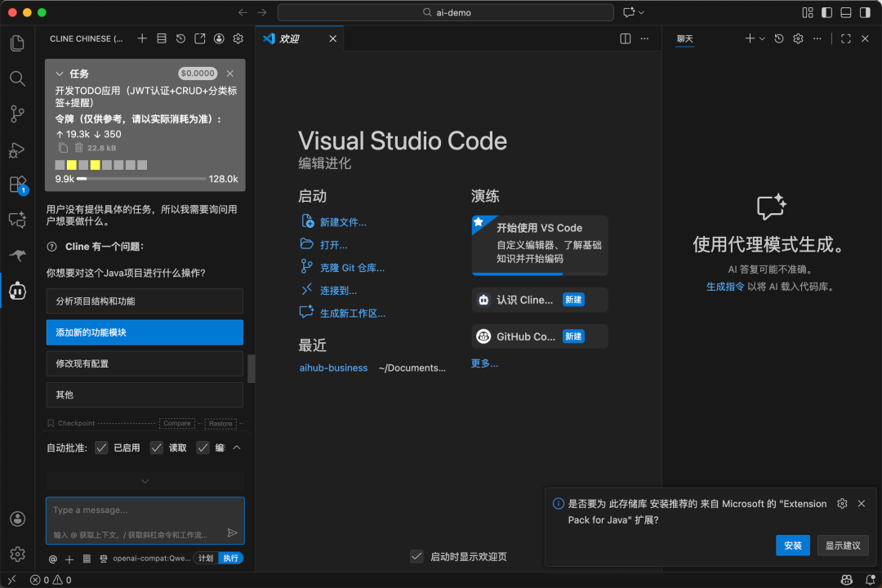882x588 pixels.
Task: Open chat panel settings gear
Action: 798,38
